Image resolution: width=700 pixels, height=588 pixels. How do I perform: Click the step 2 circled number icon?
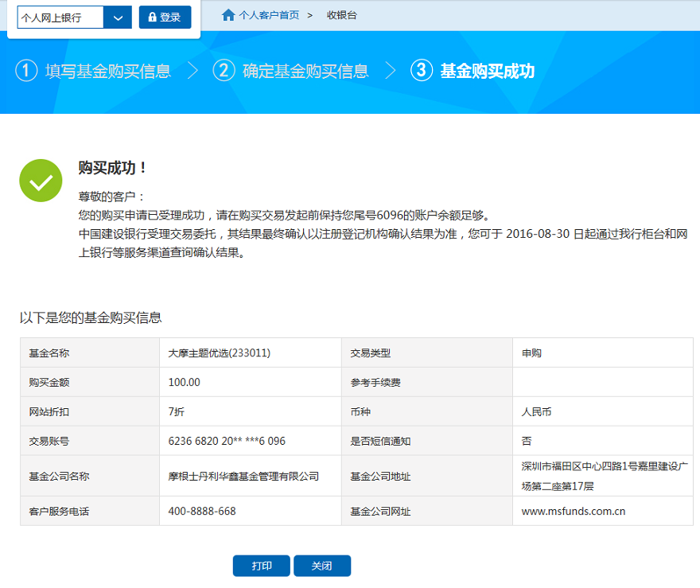pyautogui.click(x=224, y=71)
